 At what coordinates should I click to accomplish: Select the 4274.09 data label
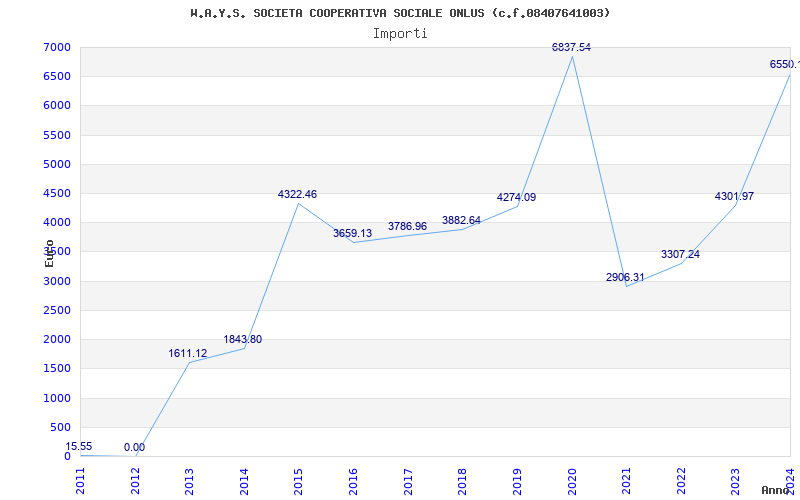[516, 197]
